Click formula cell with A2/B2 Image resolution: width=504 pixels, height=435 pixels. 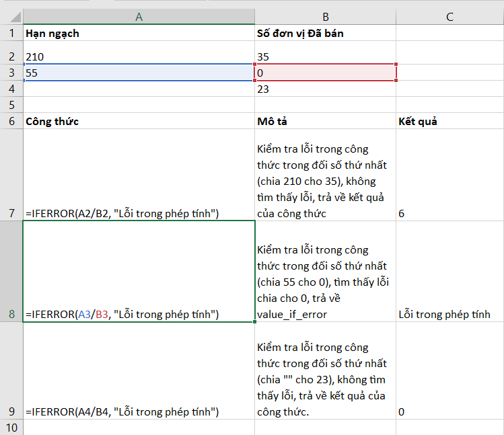pos(139,175)
